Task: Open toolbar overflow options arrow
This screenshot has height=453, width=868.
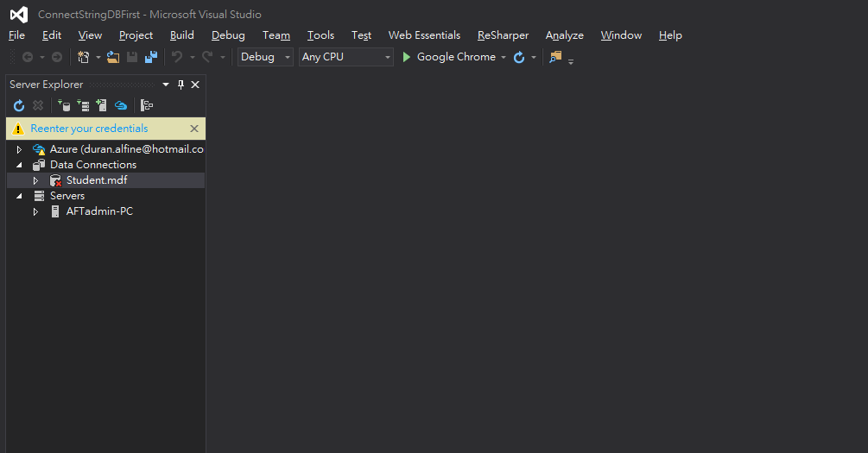Action: [x=571, y=60]
